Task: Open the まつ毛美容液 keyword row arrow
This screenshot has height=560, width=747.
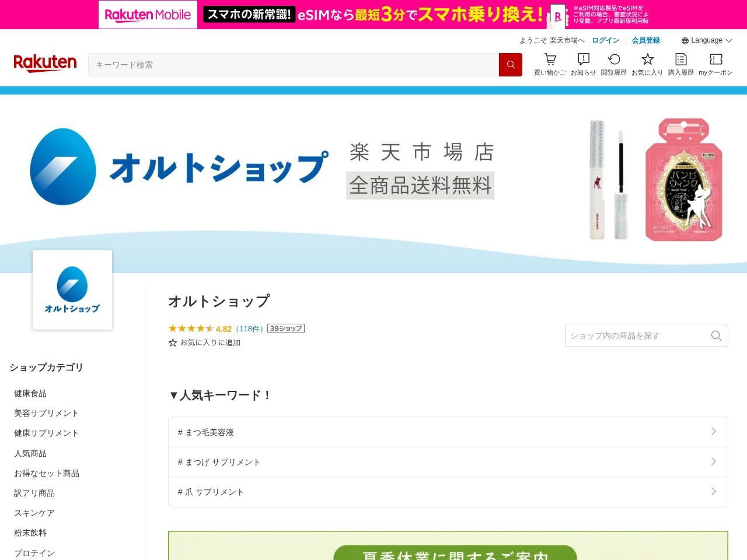Action: (x=714, y=432)
